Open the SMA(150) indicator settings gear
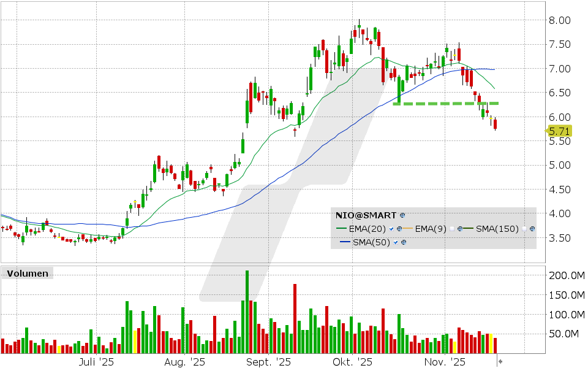Viewport: 588px width, 368px height. [532, 228]
